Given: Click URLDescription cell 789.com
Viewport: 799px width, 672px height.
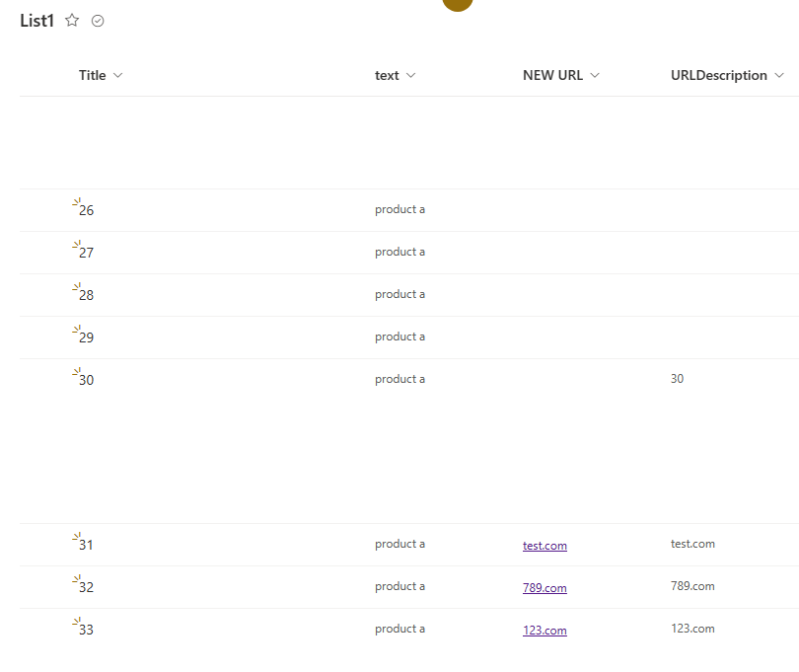Looking at the screenshot, I should 692,586.
